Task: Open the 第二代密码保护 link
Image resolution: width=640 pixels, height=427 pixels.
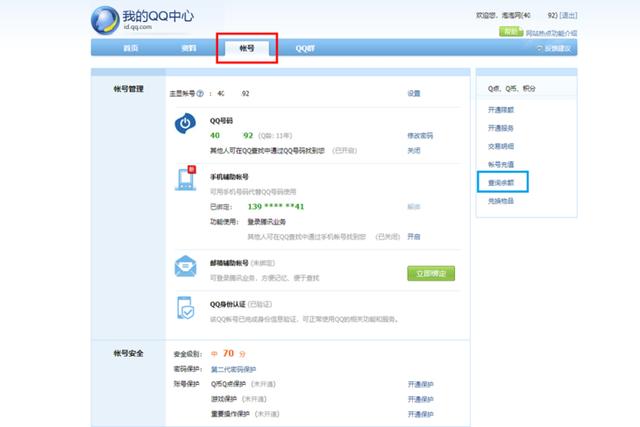Action: [x=233, y=369]
